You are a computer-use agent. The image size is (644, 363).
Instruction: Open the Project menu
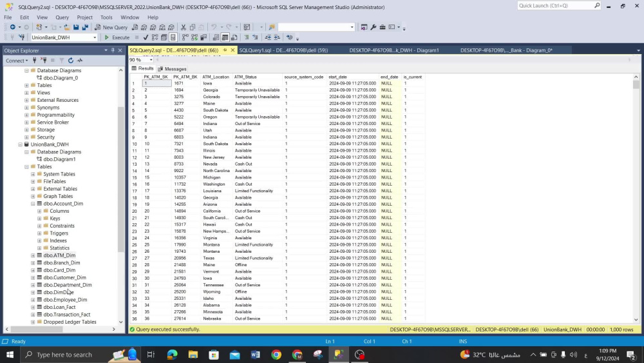point(84,17)
